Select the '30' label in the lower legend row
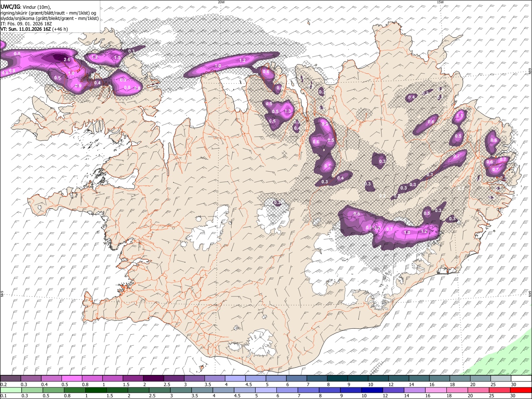 click(513, 396)
